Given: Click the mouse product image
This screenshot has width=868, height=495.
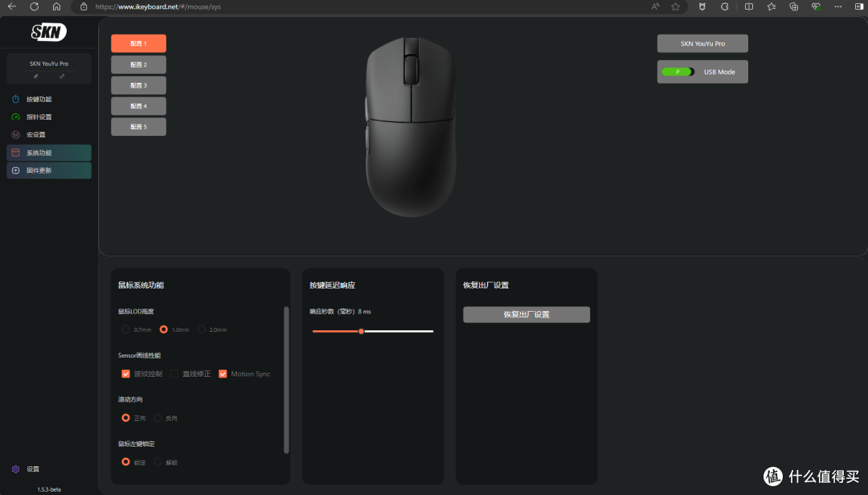Looking at the screenshot, I should (x=411, y=126).
